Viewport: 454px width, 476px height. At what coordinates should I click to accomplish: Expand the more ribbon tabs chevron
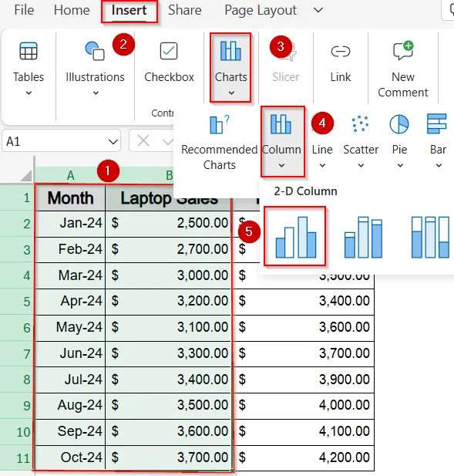pyautogui.click(x=318, y=11)
